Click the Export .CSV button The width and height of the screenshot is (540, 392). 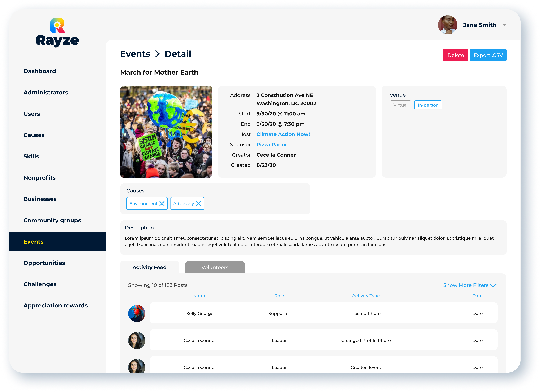point(488,55)
